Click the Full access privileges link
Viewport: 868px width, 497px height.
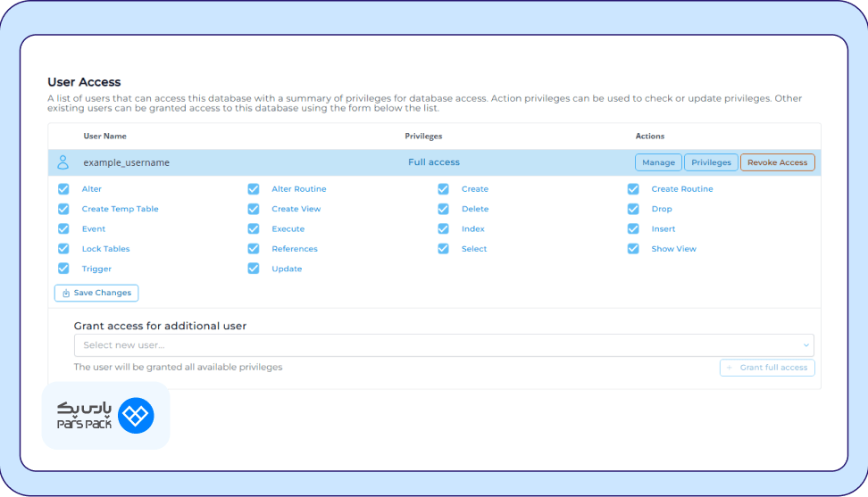(x=434, y=162)
